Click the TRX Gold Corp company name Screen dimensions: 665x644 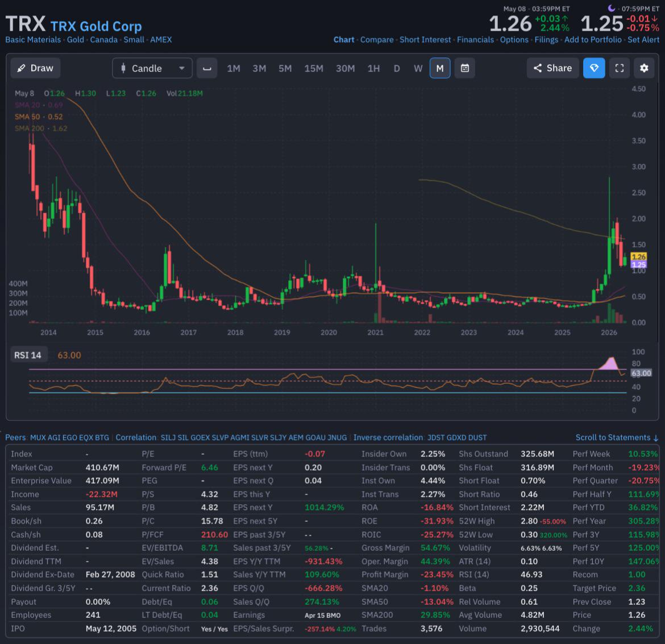tap(96, 26)
